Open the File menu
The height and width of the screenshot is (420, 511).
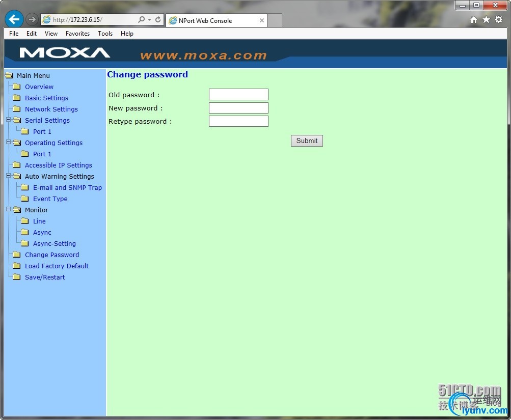(14, 34)
